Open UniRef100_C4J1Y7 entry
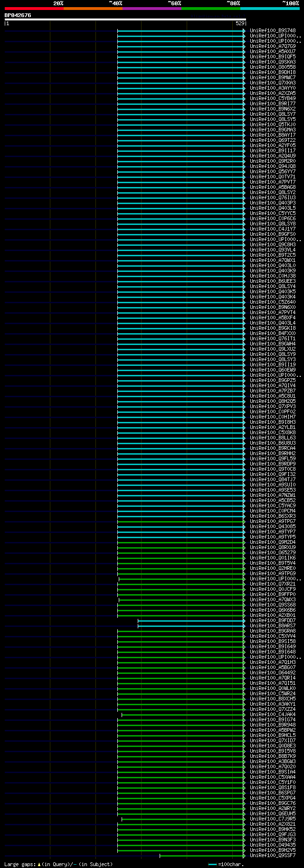The width and height of the screenshot is (304, 868). coord(273,229)
